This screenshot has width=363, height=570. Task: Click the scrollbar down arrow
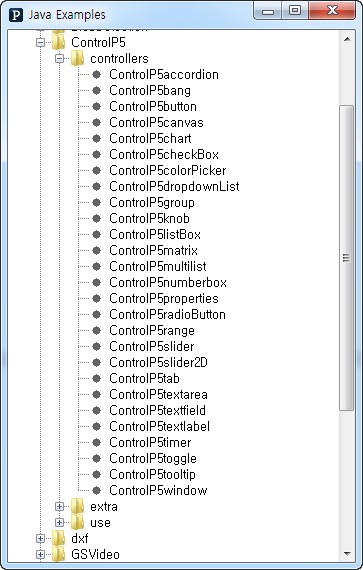[347, 554]
